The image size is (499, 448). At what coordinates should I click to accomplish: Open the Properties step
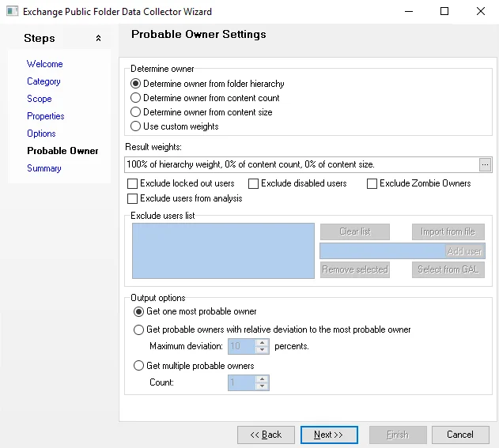click(46, 116)
